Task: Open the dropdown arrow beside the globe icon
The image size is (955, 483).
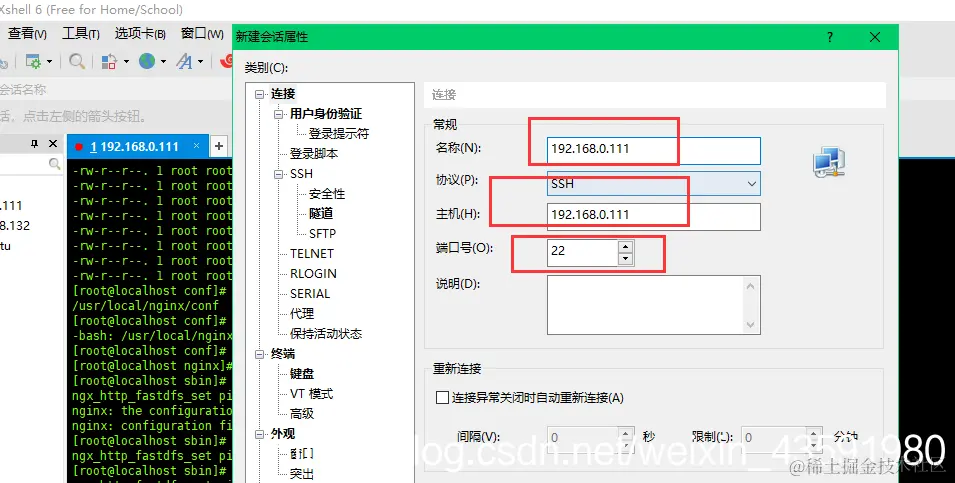Action: point(163,62)
